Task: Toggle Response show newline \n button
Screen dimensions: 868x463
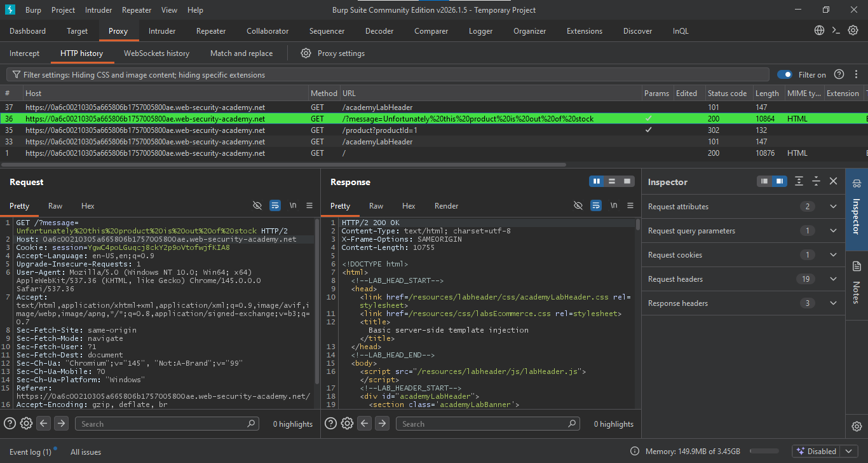Action: [614, 205]
